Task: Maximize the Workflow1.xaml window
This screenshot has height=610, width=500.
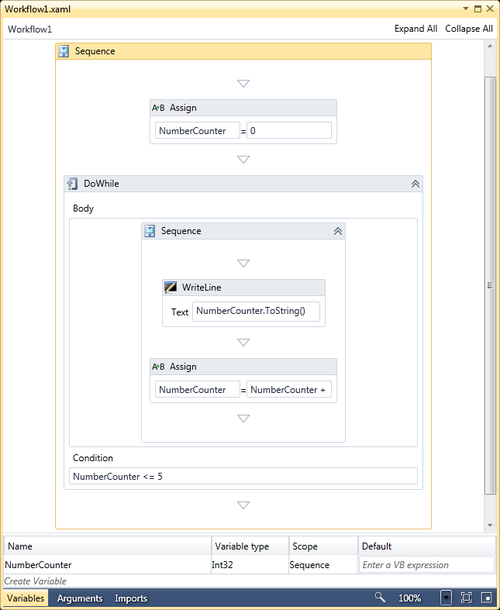Action: [478, 9]
